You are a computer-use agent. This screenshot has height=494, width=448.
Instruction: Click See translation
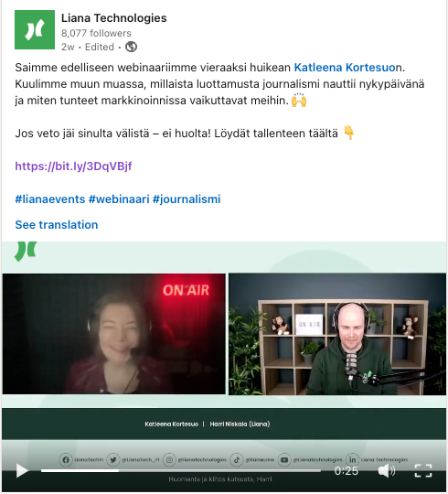(57, 225)
